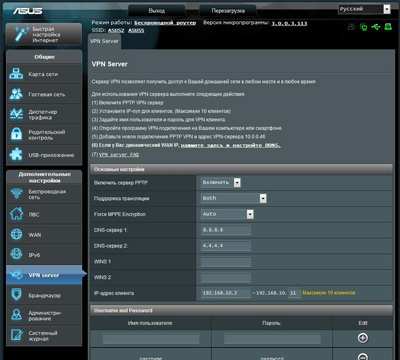Open WAN globe icon
Viewport: 400px width, 360px height.
point(16,234)
